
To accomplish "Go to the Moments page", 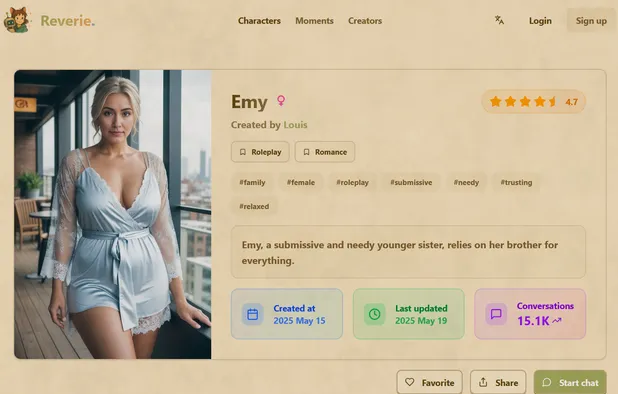I will (314, 20).
